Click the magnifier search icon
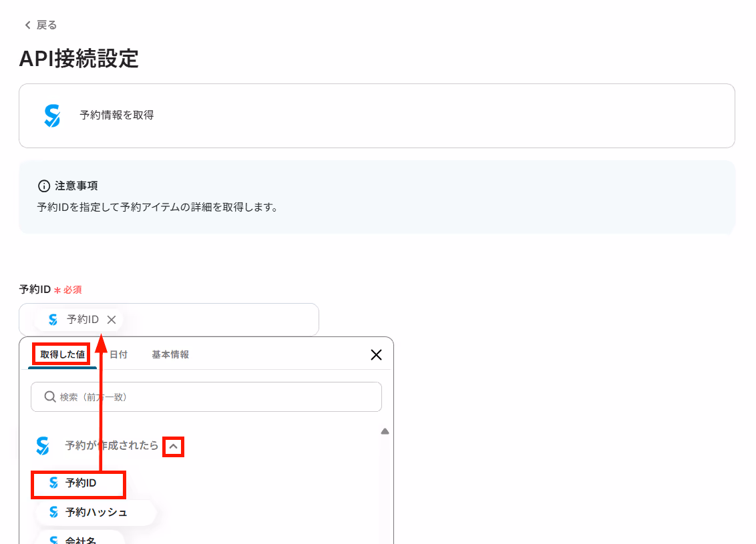The height and width of the screenshot is (544, 756). click(49, 397)
